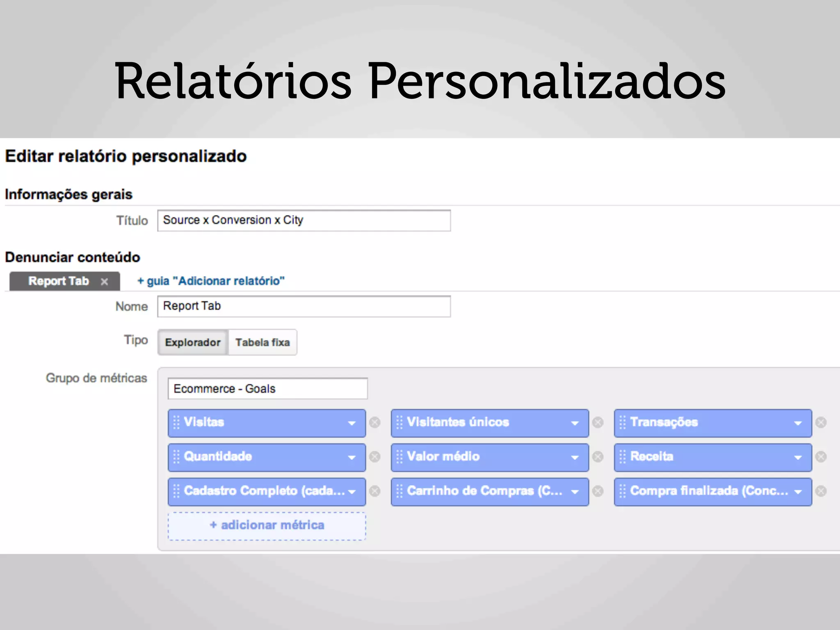Open the Visitas metric dropdown
The height and width of the screenshot is (630, 840).
coord(352,423)
